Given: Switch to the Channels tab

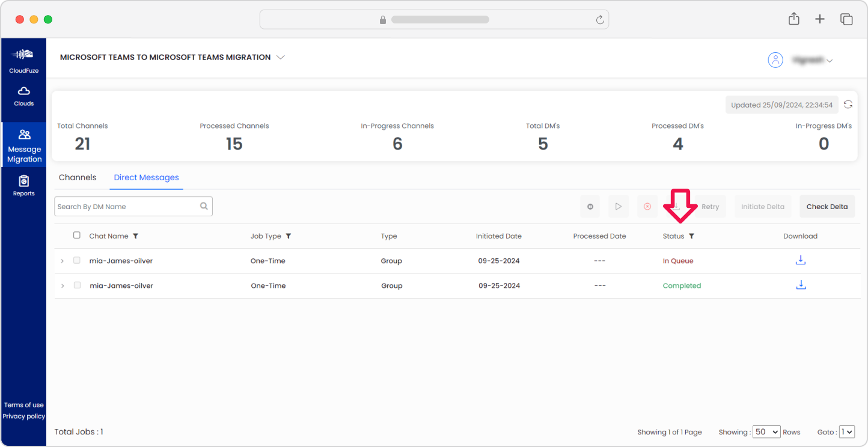Looking at the screenshot, I should [78, 177].
